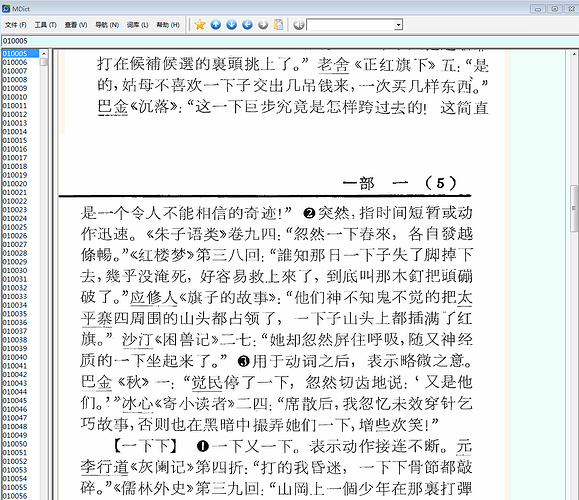The height and width of the screenshot is (500, 579).
Task: Select entry 010055 in the index list
Action: coord(15,487)
